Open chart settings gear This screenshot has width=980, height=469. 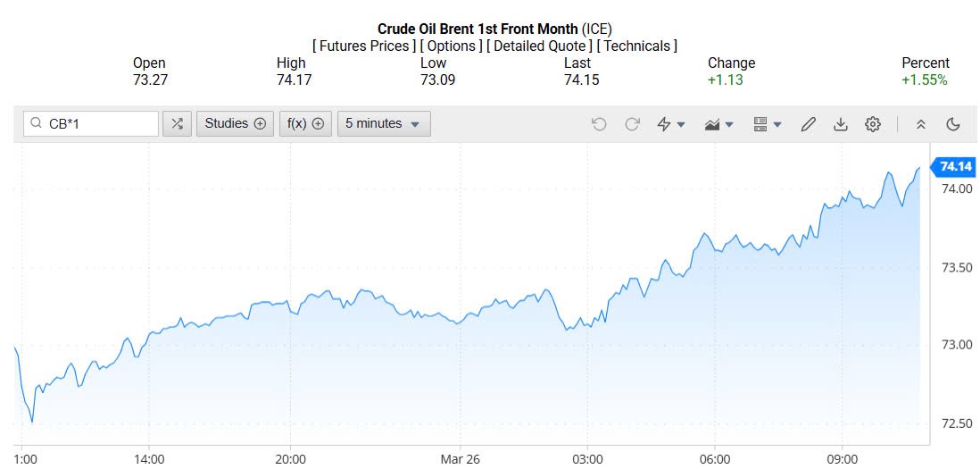point(872,124)
